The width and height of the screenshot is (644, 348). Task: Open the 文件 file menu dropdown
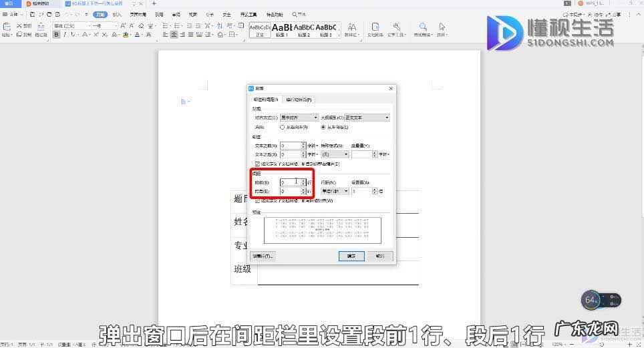[13, 15]
